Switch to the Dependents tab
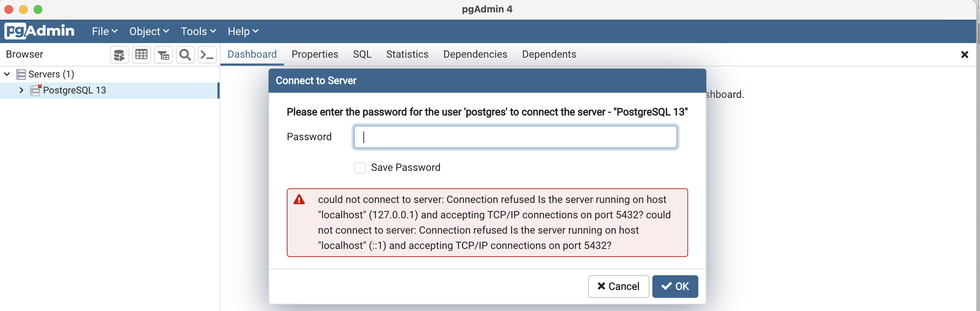 549,54
